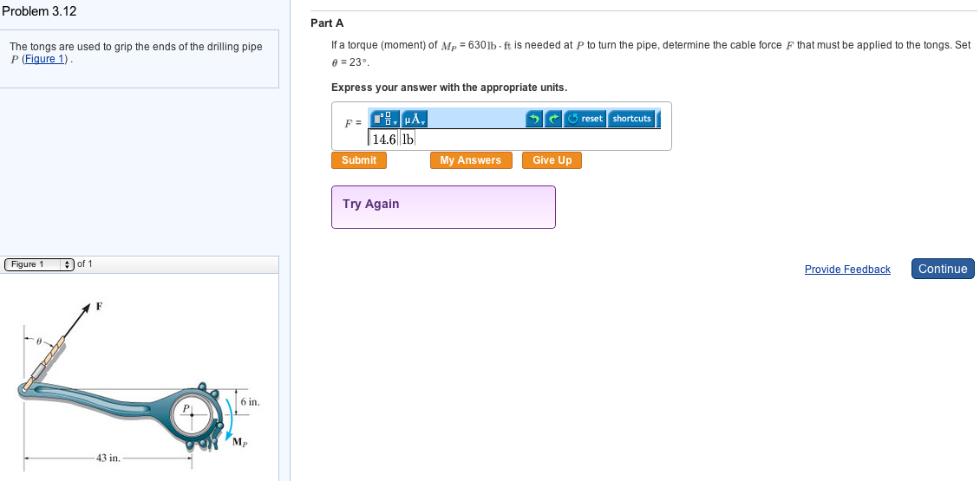This screenshot has width=980, height=481.
Task: Open My Answers history
Action: (x=470, y=160)
